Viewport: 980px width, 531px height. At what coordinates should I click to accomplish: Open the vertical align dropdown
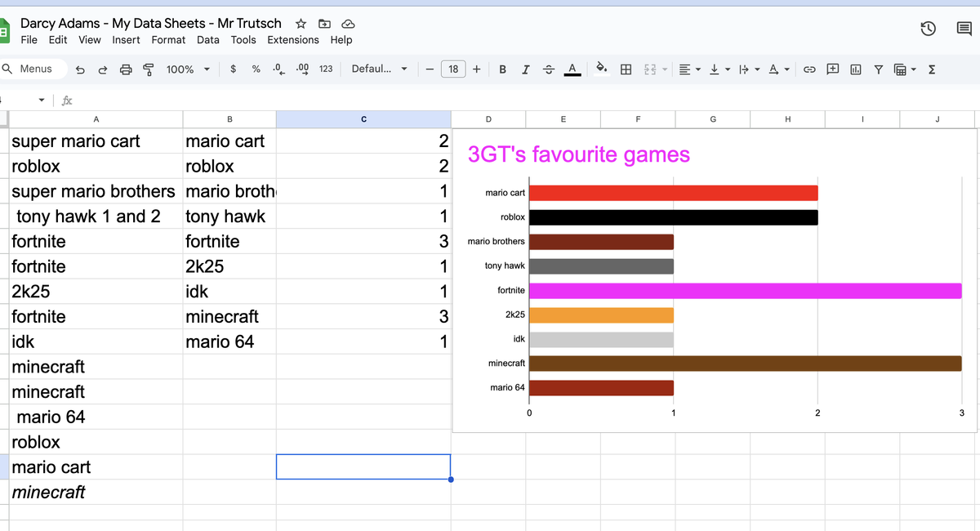(x=719, y=69)
